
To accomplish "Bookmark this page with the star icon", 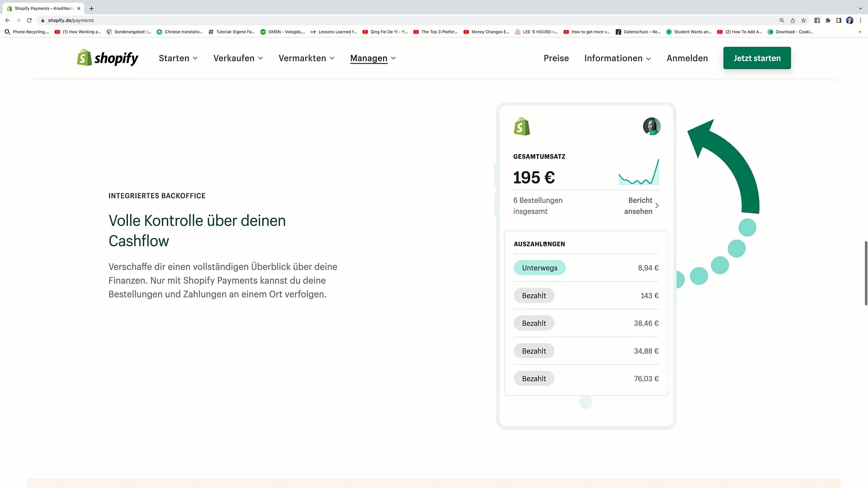I will tap(803, 20).
